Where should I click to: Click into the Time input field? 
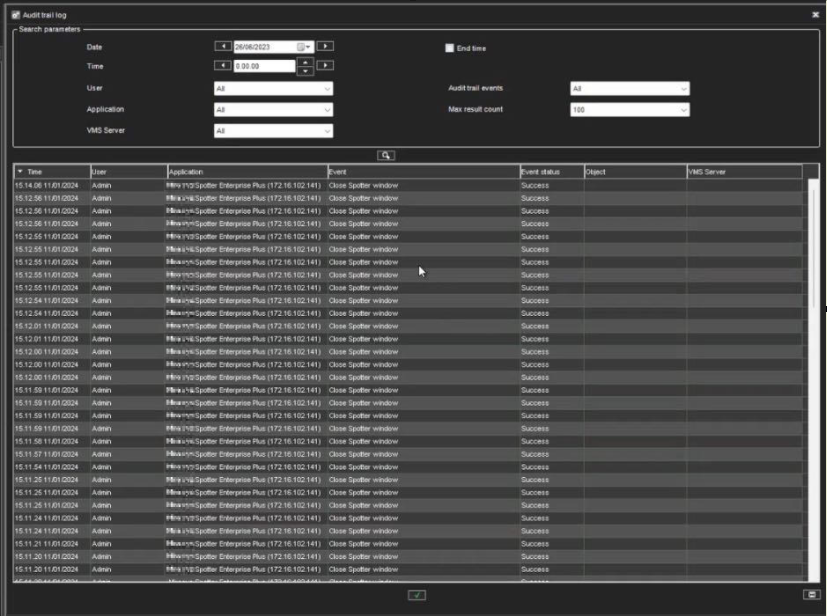264,66
